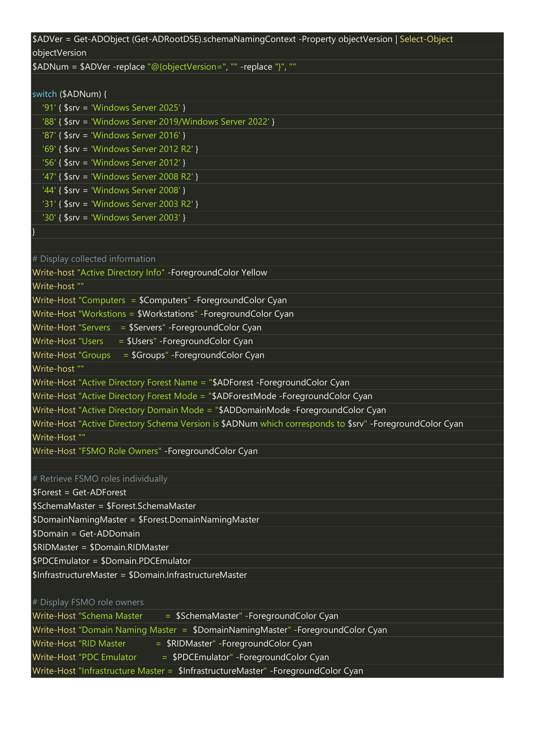Viewport: 535px width, 756px height.
Task: Click the 'Active Directory Forest Mode' line
Action: click(202, 396)
